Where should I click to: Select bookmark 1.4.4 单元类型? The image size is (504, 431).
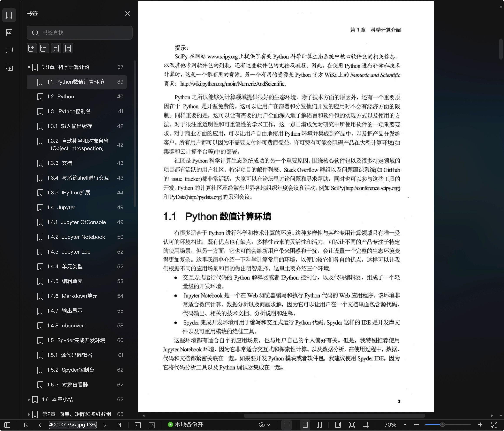(x=77, y=266)
